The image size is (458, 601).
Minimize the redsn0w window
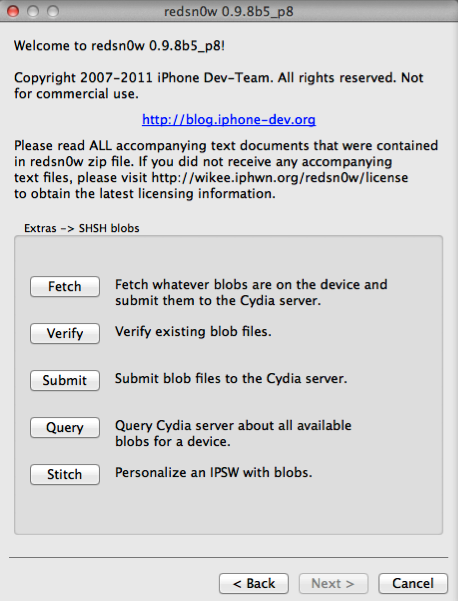click(x=33, y=11)
